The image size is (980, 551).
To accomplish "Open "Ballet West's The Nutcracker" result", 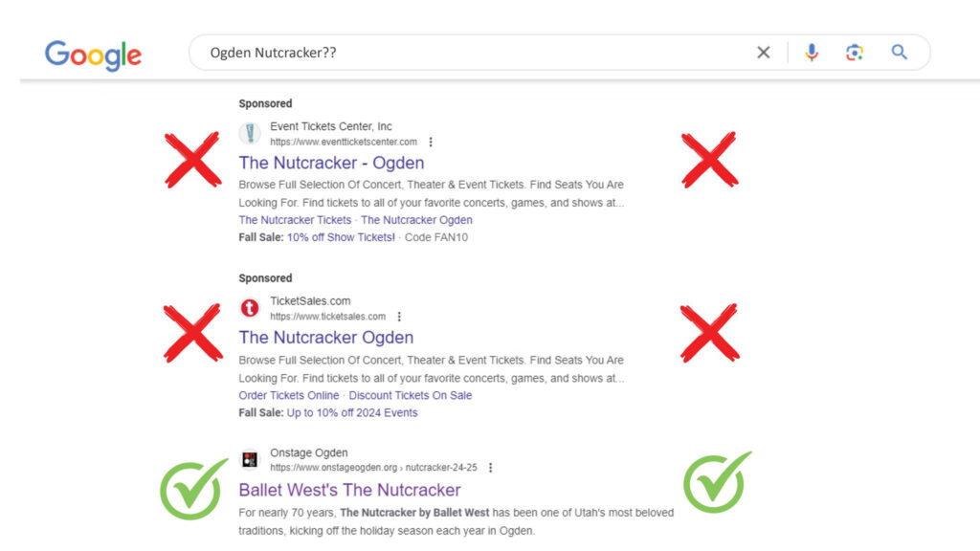I will 349,490.
